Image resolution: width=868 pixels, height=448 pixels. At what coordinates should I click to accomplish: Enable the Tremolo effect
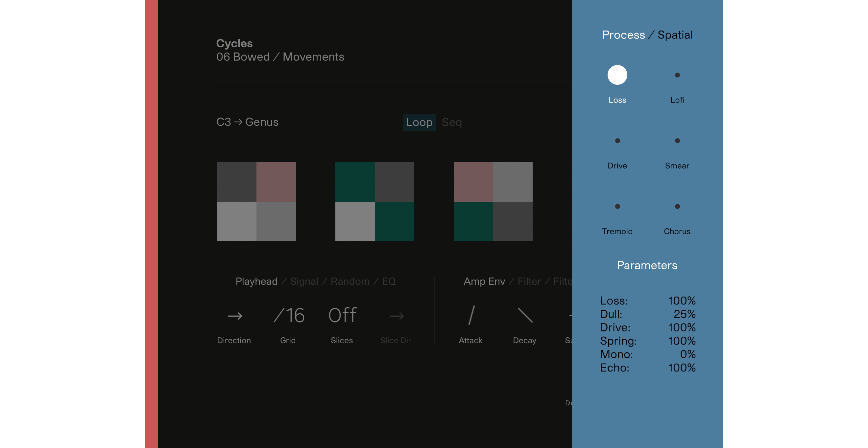tap(617, 206)
